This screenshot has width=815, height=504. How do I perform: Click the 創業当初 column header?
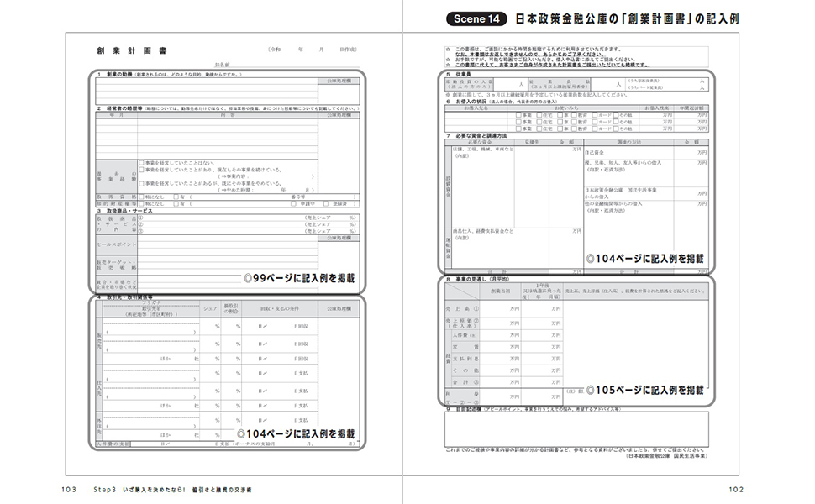click(x=501, y=291)
